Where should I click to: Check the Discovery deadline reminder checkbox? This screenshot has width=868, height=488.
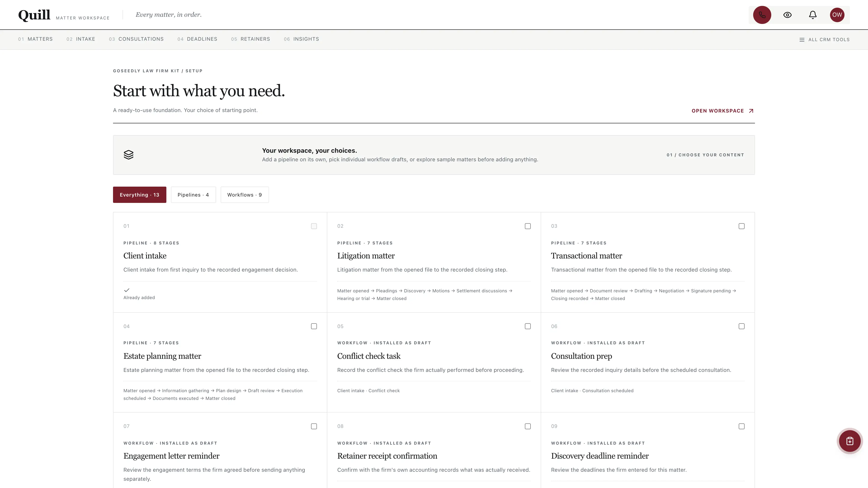click(741, 426)
